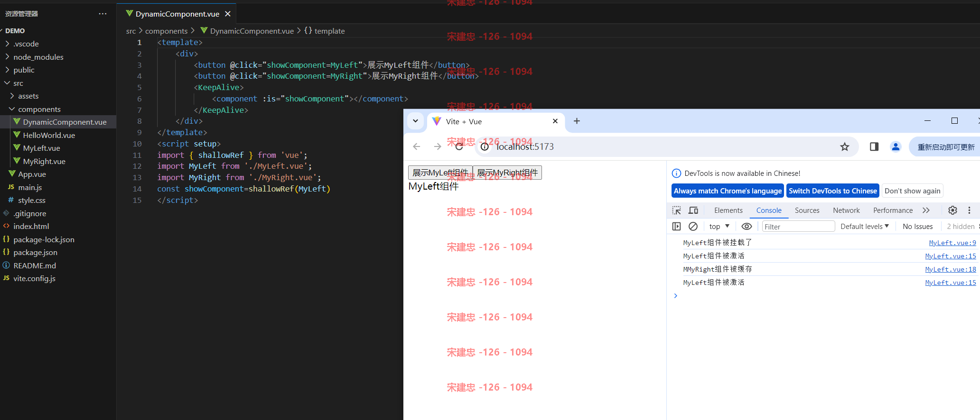Go forward in the Chrome browser

point(438,146)
